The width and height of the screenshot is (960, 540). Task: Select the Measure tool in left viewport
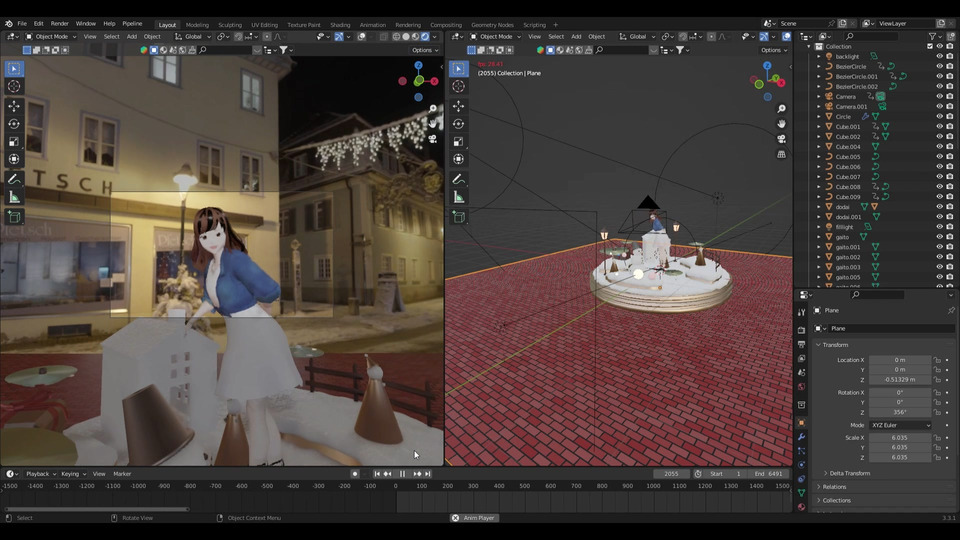(13, 197)
